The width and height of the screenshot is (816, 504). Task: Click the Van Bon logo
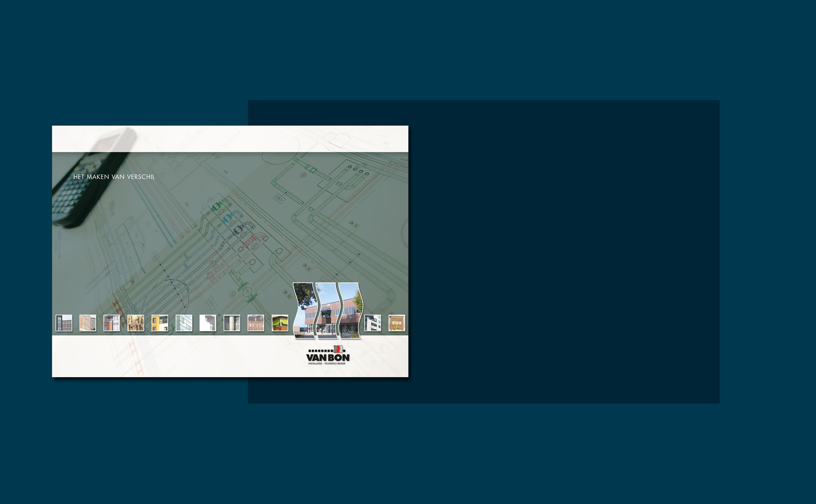328,355
